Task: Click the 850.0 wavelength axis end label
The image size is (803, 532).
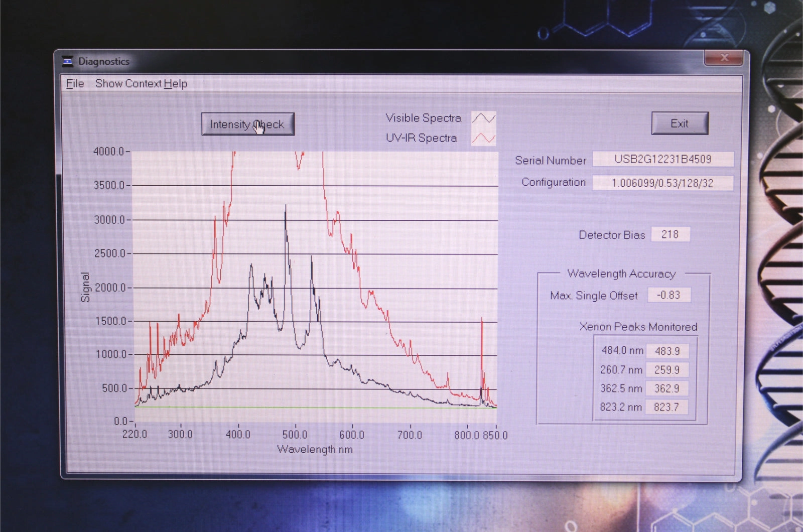Action: (x=495, y=435)
